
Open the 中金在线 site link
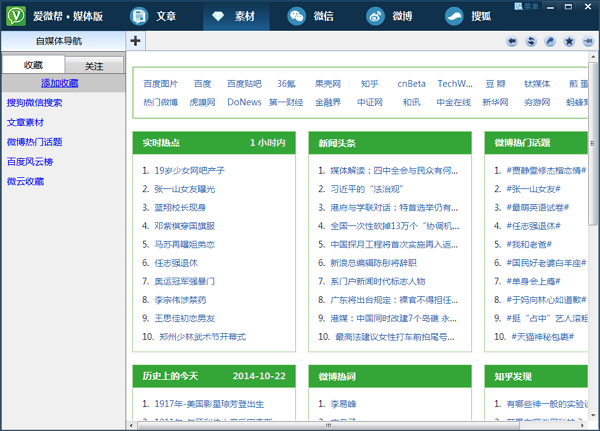[x=453, y=102]
